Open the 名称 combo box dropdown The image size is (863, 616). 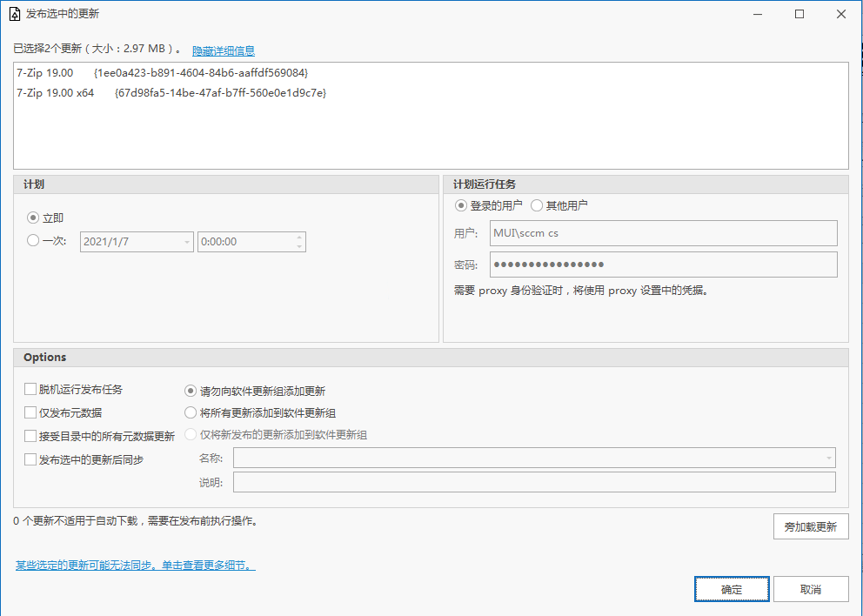(829, 458)
